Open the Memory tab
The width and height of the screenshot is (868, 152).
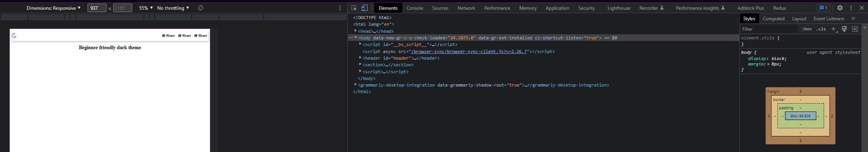(528, 8)
